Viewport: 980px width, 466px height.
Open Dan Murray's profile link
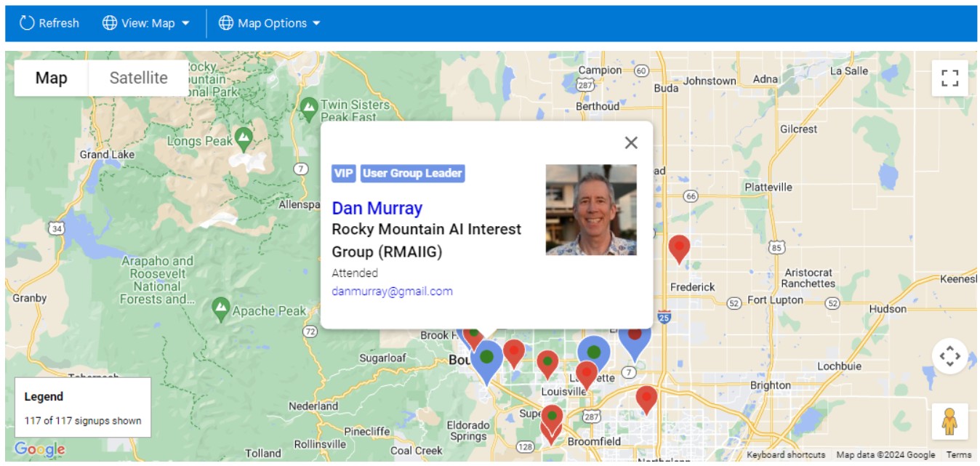(377, 208)
